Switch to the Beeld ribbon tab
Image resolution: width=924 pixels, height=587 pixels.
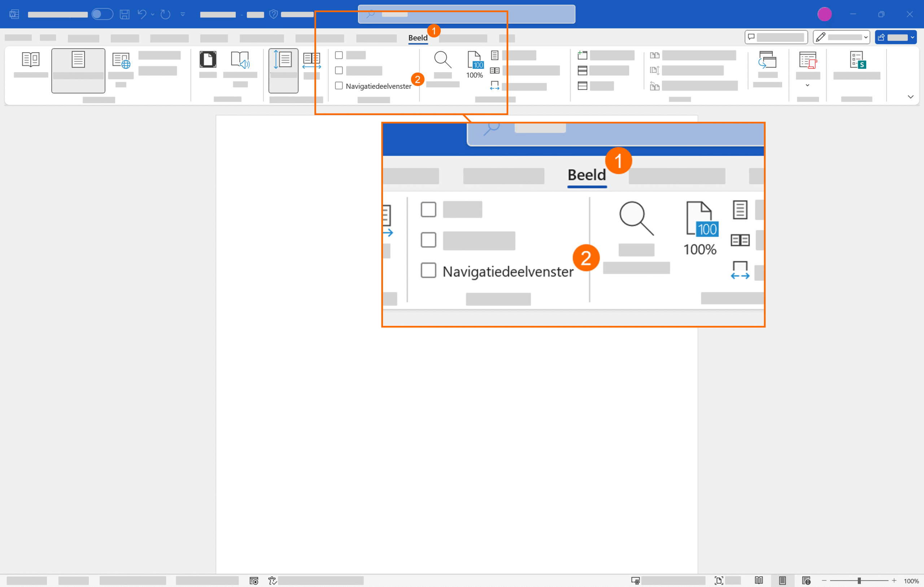coord(418,38)
